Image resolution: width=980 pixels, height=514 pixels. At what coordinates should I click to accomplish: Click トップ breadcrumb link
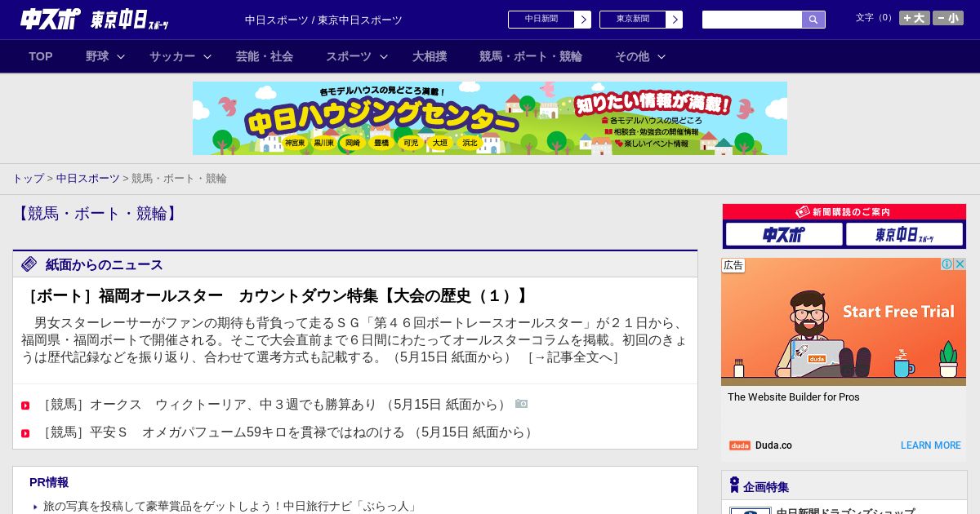[x=28, y=178]
